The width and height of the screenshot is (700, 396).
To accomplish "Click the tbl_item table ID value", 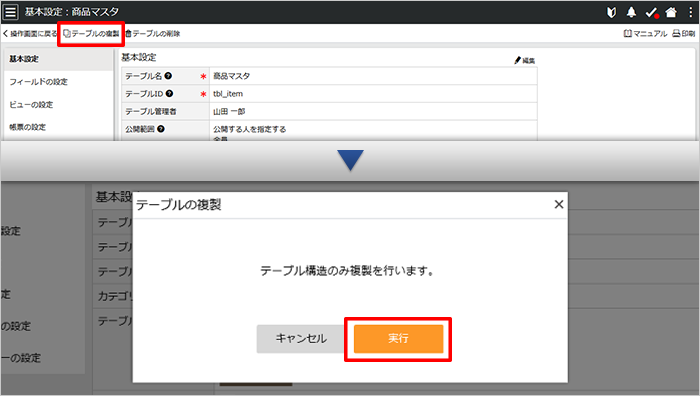I will 228,94.
